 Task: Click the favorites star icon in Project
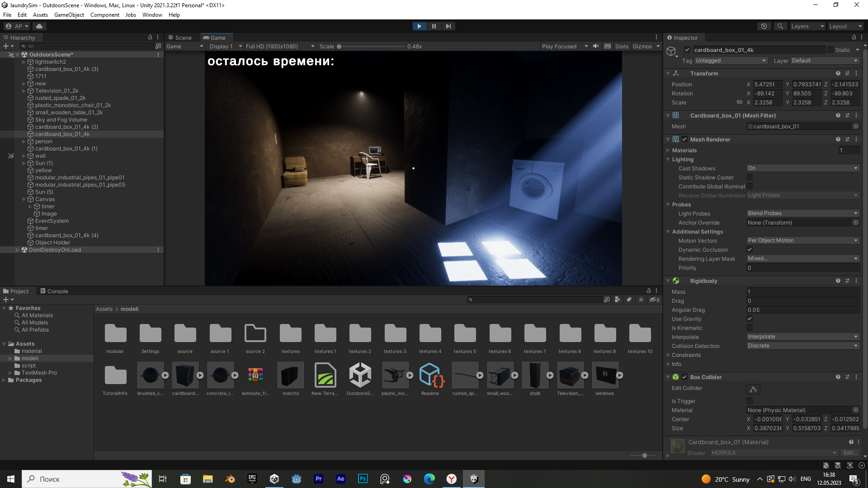(641, 300)
